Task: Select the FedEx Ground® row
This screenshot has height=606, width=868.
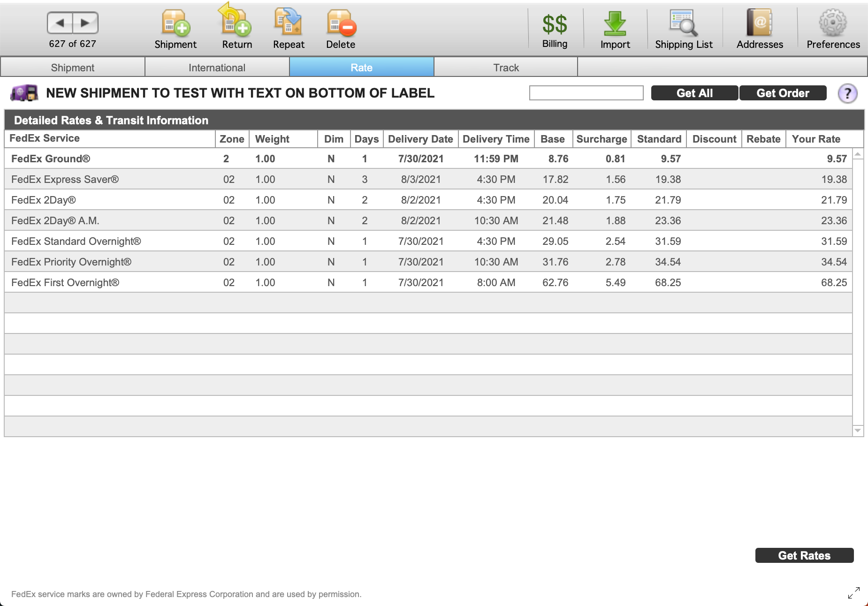Action: coord(428,159)
